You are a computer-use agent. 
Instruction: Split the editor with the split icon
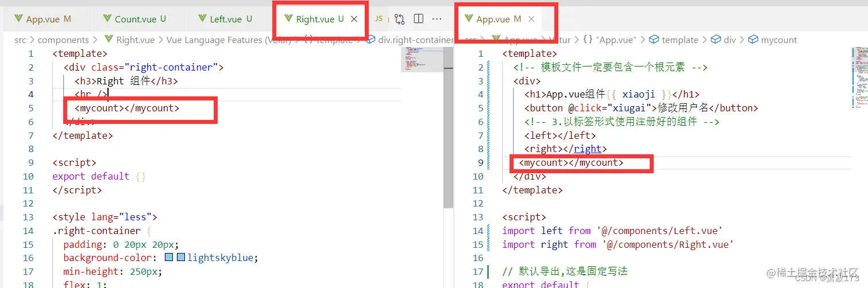point(419,19)
